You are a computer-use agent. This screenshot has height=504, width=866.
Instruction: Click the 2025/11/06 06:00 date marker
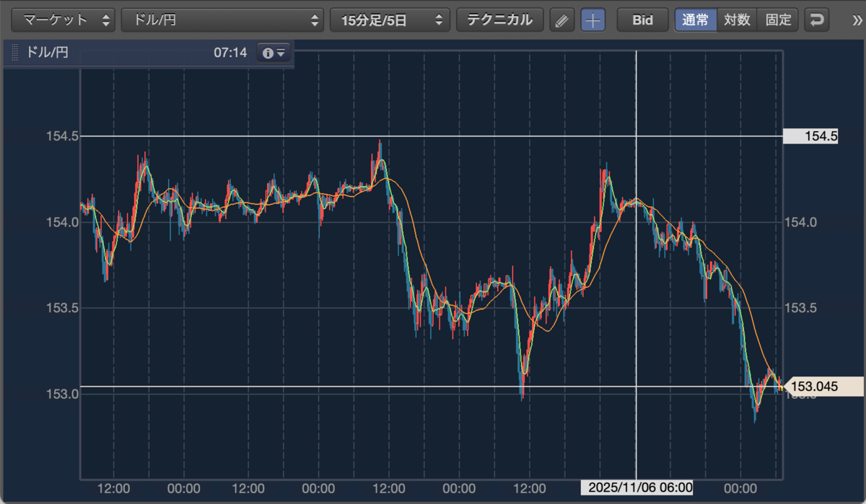[637, 487]
